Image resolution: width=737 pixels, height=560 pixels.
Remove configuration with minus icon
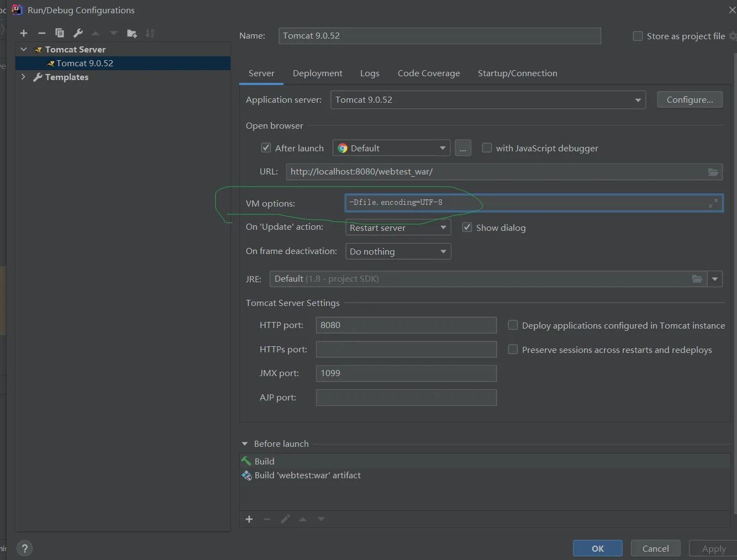click(x=41, y=33)
